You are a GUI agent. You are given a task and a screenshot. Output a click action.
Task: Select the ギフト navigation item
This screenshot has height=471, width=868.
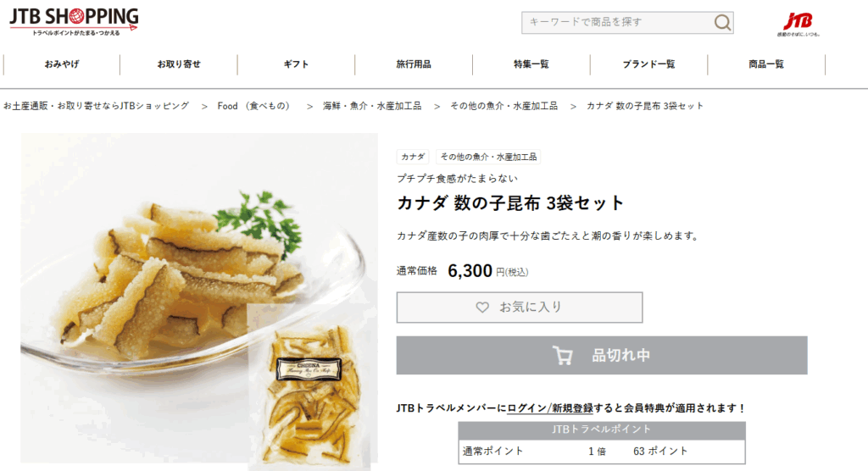pos(296,64)
